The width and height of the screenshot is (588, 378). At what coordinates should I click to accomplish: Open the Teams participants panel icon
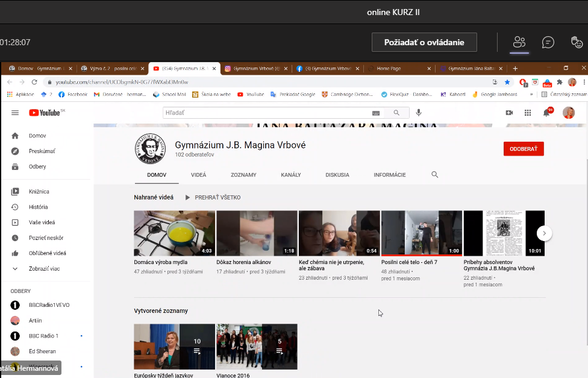(519, 42)
